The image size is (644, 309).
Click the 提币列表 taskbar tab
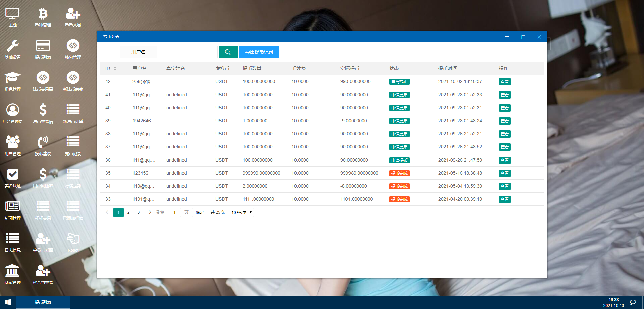pos(43,302)
